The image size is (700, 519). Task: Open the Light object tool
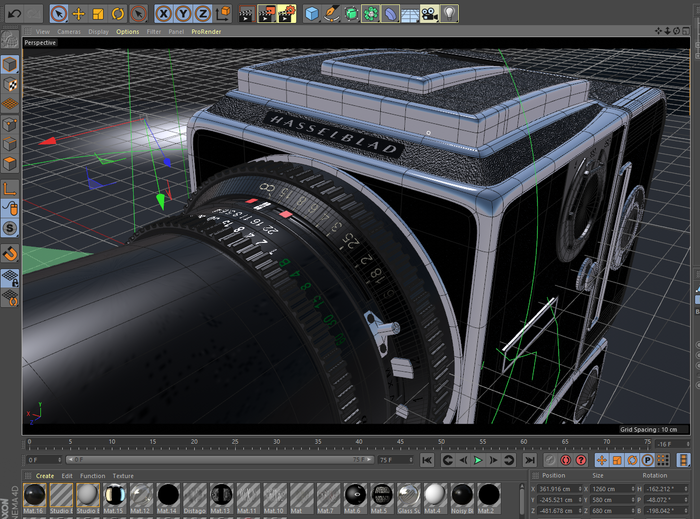point(450,14)
